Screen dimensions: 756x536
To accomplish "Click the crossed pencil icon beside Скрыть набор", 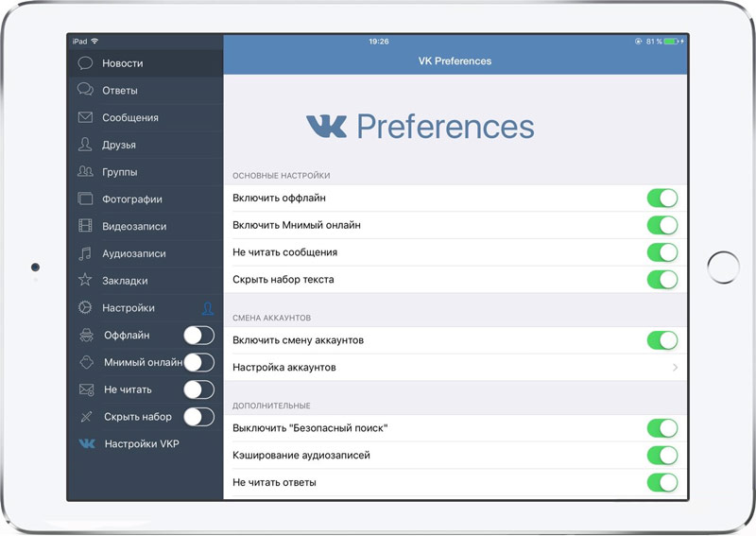I will tap(86, 416).
